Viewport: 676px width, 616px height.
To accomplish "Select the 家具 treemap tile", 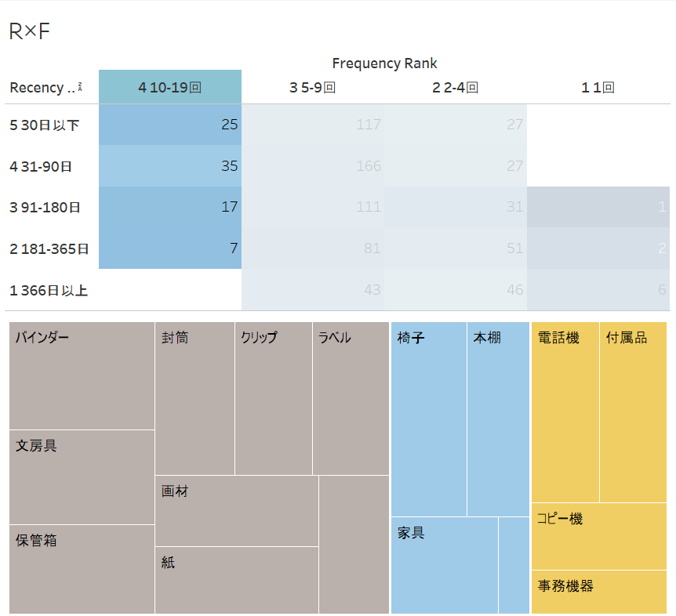I will pyautogui.click(x=445, y=565).
